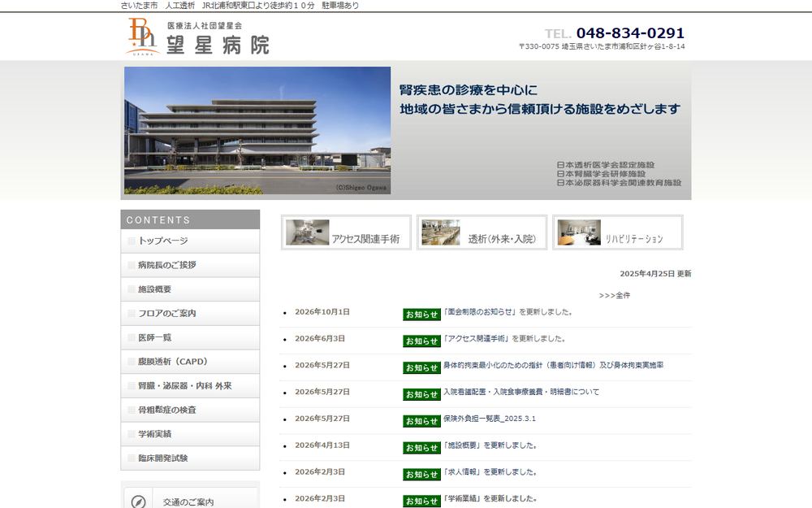Click the 2025年4月25日 更新 date text
Viewport: 812px width, 508px height.
[655, 273]
